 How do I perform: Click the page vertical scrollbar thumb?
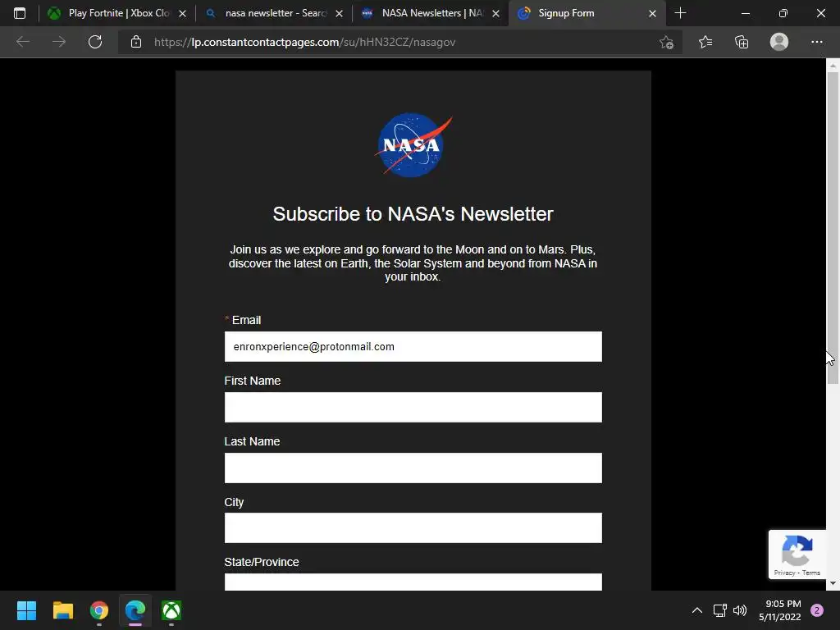[833, 228]
